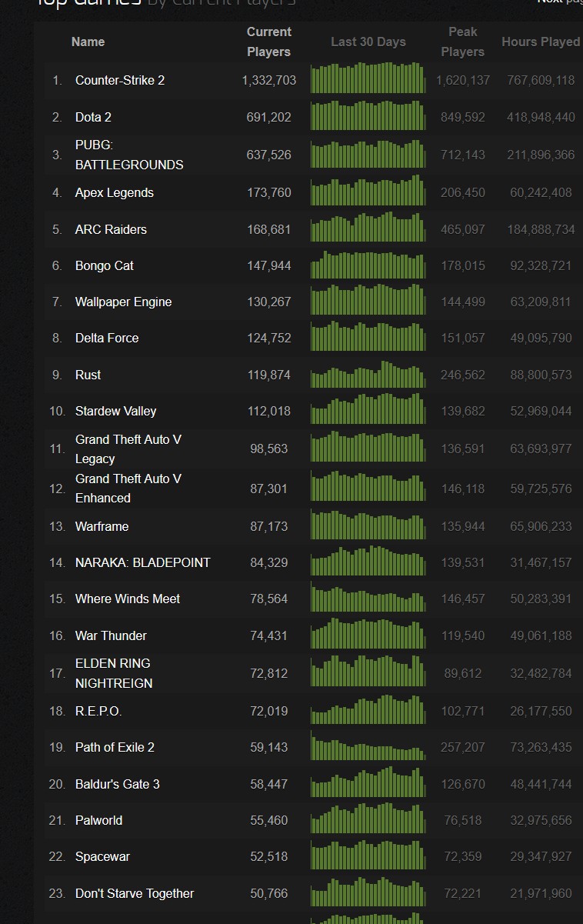Click the Peak Players column header
The height and width of the screenshot is (924, 583).
pos(463,42)
